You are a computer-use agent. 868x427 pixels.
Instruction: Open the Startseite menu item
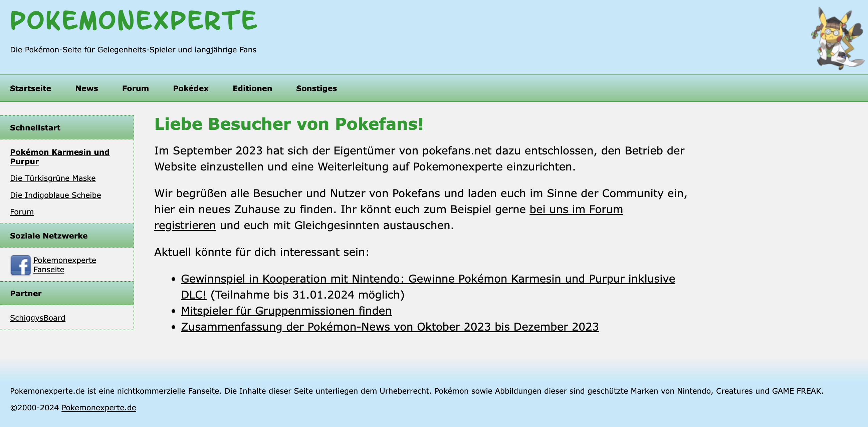point(31,88)
